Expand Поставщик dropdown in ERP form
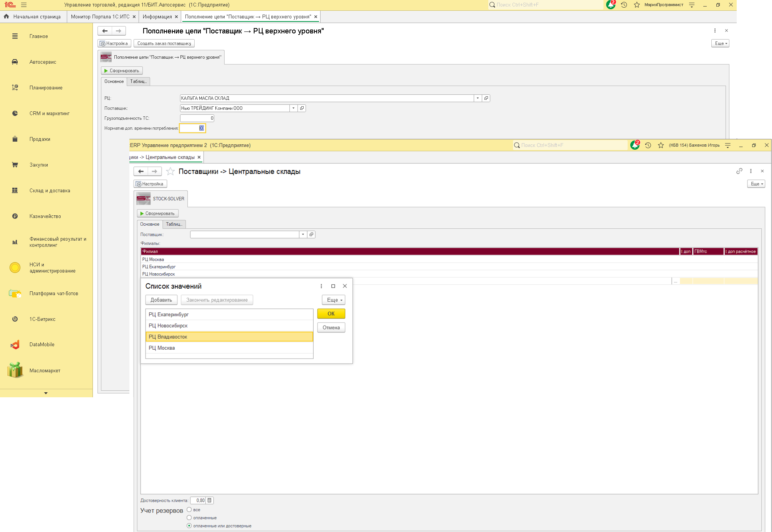772x532 pixels. click(x=303, y=234)
